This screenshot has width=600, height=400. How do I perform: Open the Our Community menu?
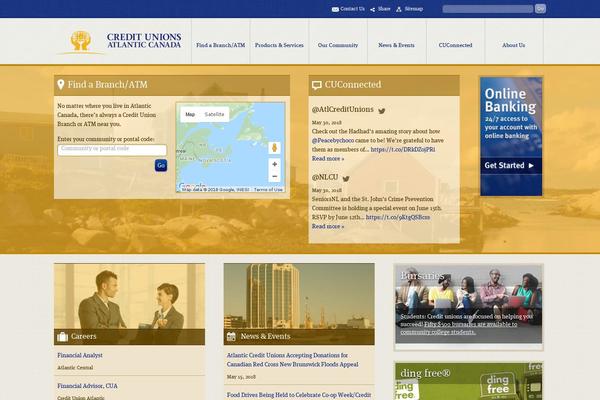338,45
